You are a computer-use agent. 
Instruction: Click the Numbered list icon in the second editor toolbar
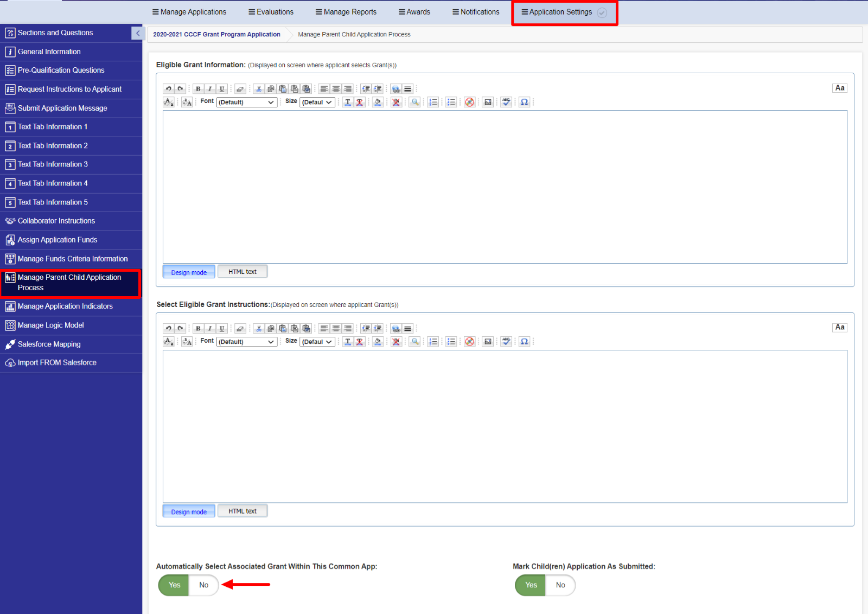pos(433,342)
